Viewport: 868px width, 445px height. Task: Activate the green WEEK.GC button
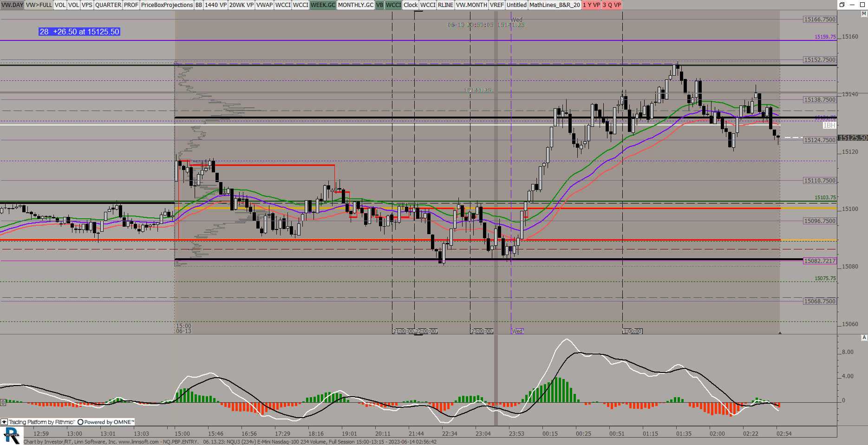tap(323, 5)
